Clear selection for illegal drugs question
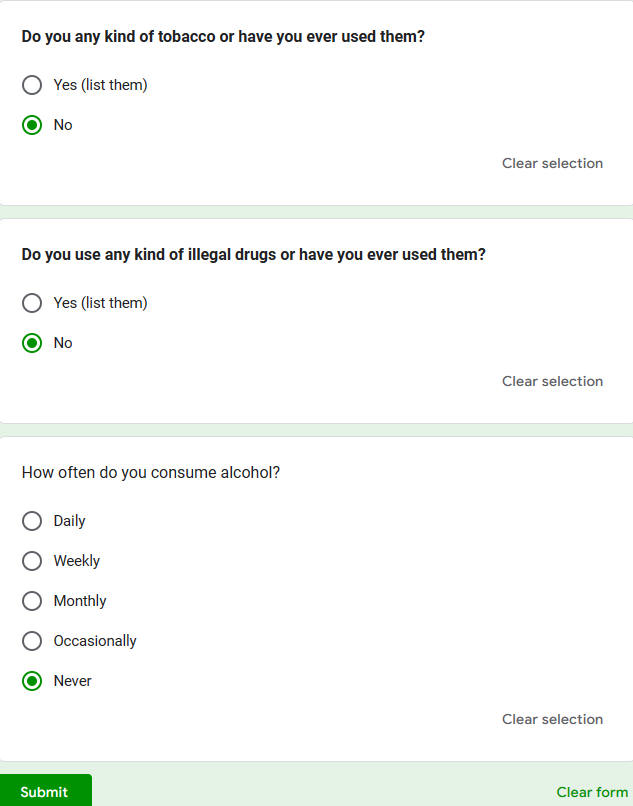This screenshot has width=633, height=806. [x=552, y=381]
